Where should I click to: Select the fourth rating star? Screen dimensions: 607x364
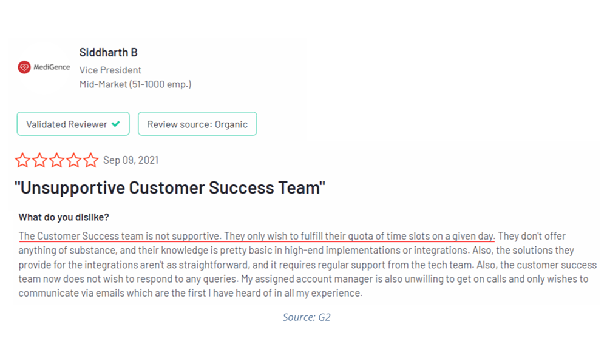coord(73,160)
